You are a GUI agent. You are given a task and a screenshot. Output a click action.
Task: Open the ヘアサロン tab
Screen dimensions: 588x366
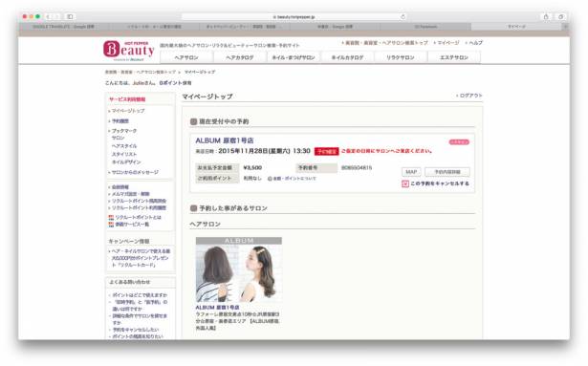tap(186, 57)
